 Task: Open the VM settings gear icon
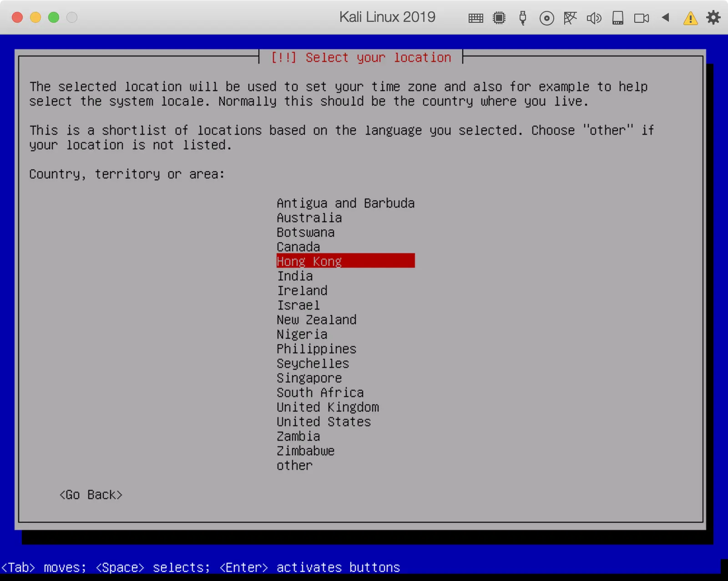[713, 18]
